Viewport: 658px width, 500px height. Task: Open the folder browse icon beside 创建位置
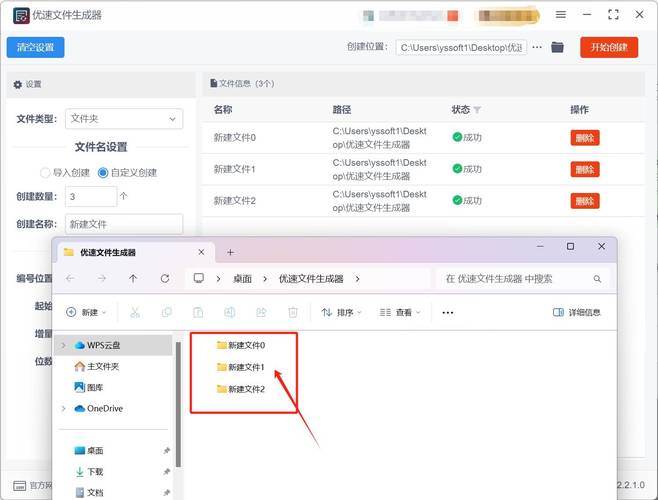558,47
